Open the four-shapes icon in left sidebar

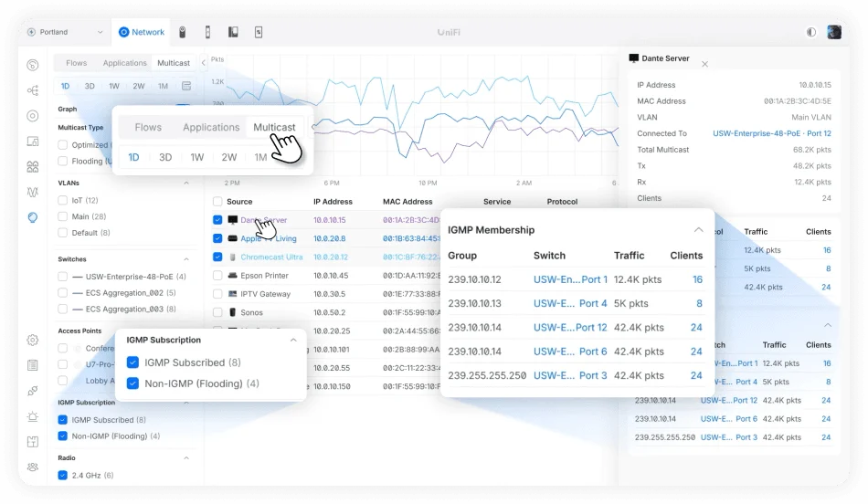point(33,166)
